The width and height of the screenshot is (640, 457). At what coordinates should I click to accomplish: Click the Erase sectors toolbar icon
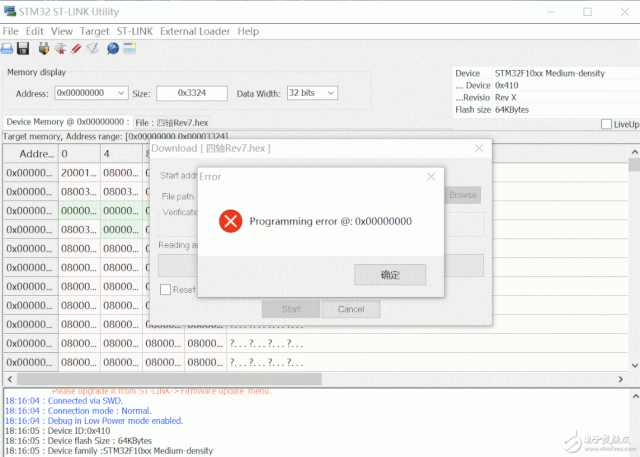93,49
